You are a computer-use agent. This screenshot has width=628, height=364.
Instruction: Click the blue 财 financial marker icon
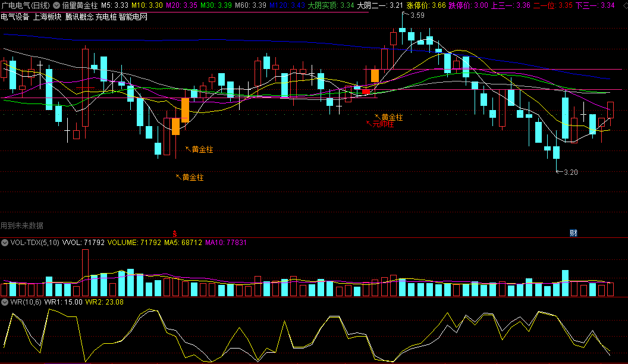pos(573,233)
